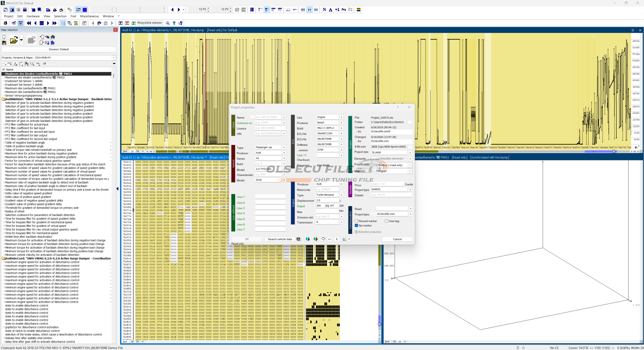Click the color palette stripes icon
644x350 pixels.
[359, 10]
